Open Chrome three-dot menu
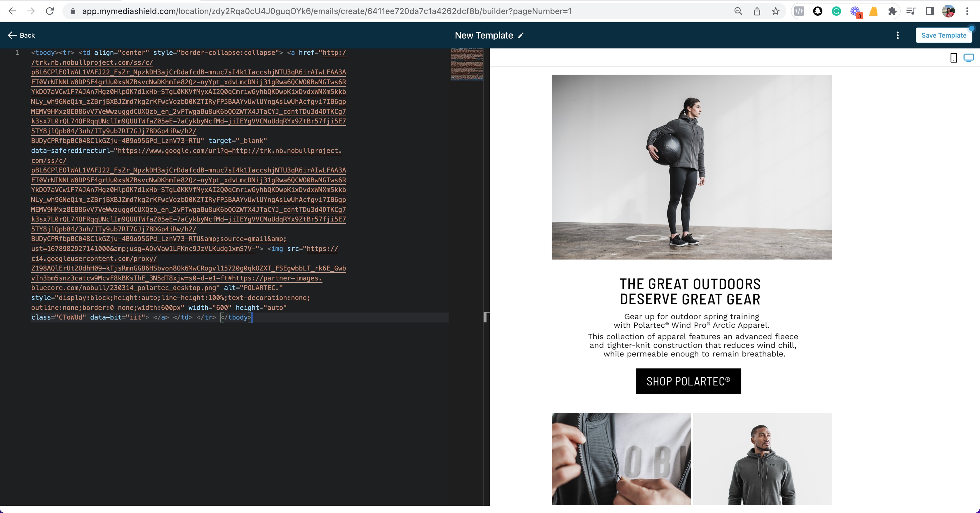The image size is (980, 513). (x=967, y=11)
